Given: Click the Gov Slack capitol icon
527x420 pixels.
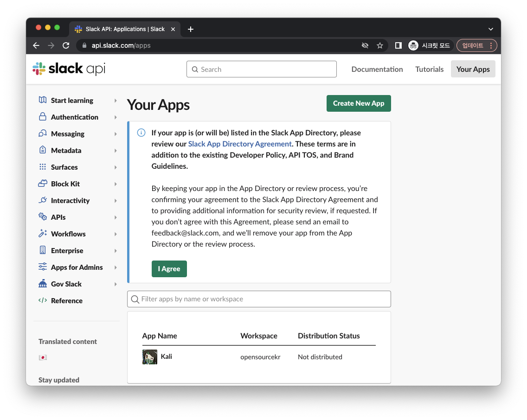Looking at the screenshot, I should 43,283.
